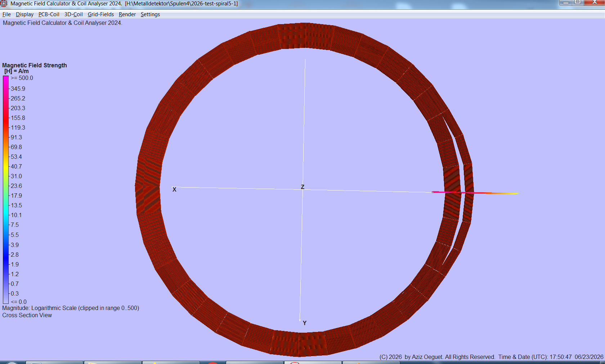Image resolution: width=605 pixels, height=364 pixels.
Task: Open the Settings menu
Action: 150,14
